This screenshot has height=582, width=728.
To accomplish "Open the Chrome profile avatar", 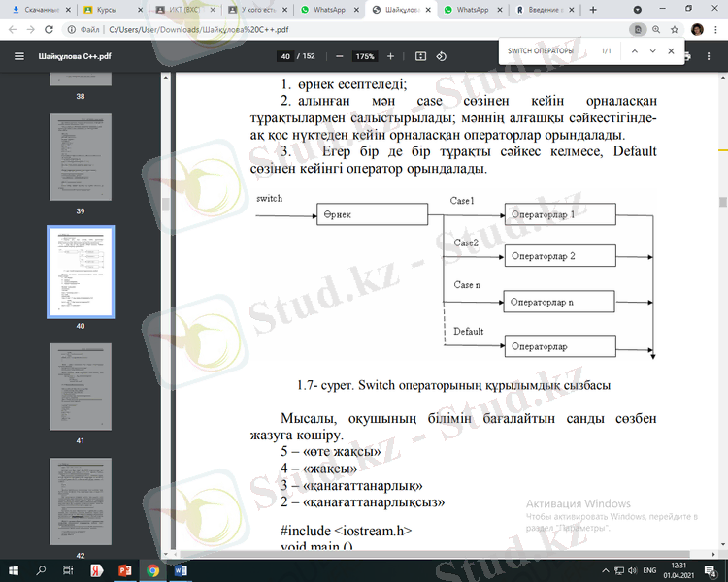I will coord(697,30).
